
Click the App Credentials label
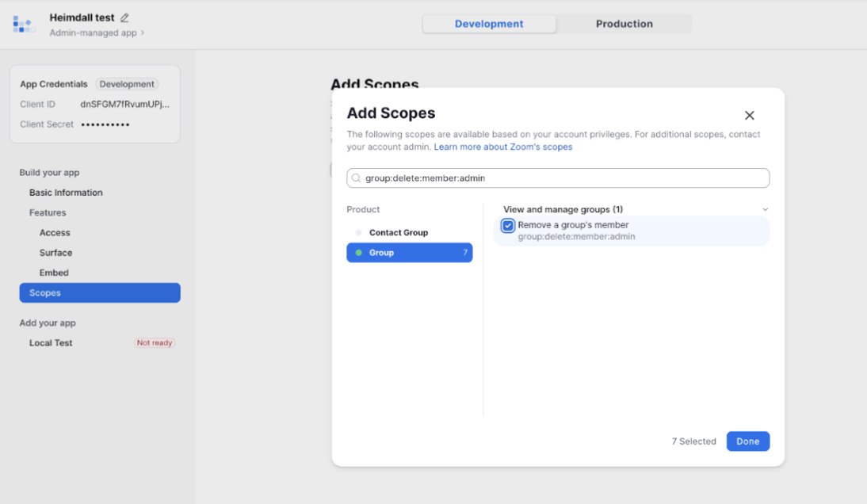click(x=54, y=84)
